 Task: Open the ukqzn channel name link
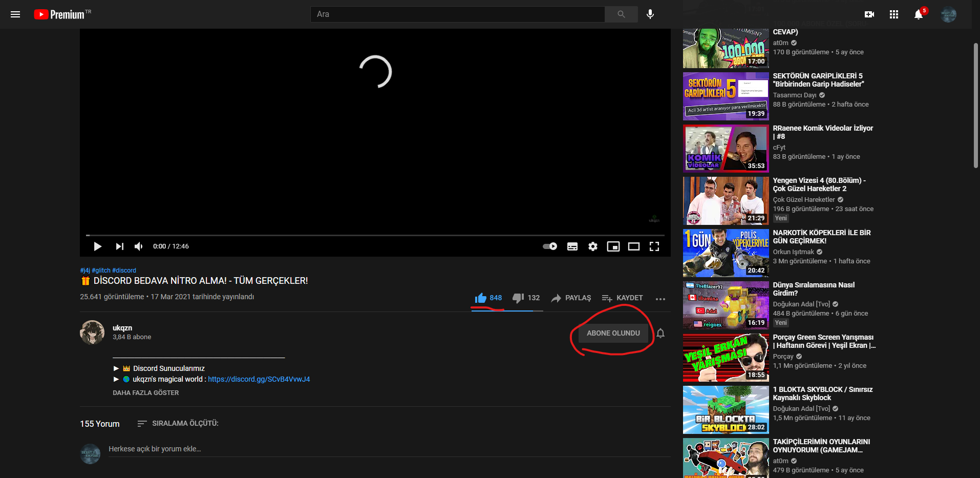tap(122, 328)
